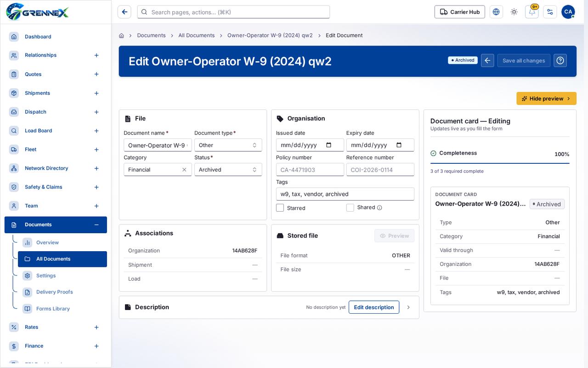Click the Tags input field
Image resolution: width=588 pixels, height=368 pixels.
345,194
